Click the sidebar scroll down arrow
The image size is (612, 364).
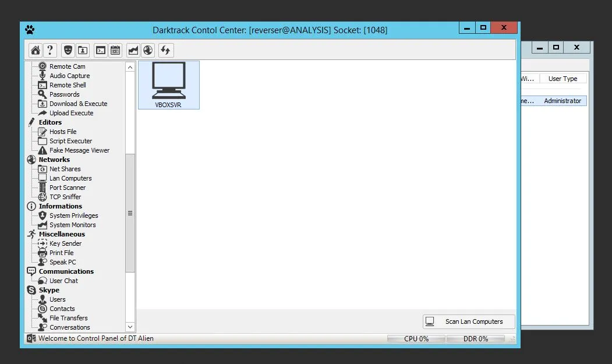(x=130, y=327)
